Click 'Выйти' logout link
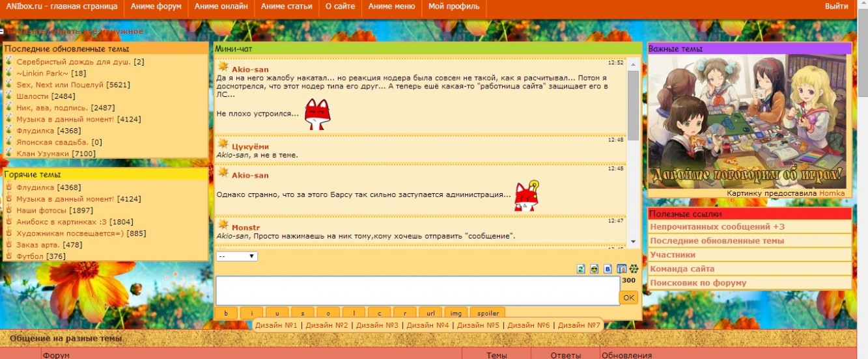868x359 pixels. tap(836, 7)
